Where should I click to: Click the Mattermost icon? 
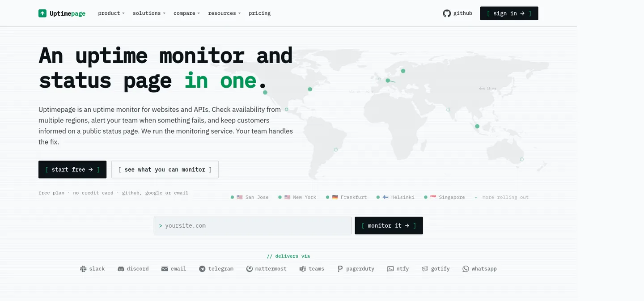click(x=250, y=269)
